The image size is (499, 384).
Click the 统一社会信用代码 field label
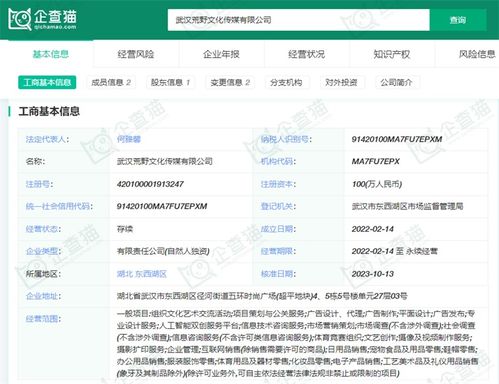click(59, 207)
